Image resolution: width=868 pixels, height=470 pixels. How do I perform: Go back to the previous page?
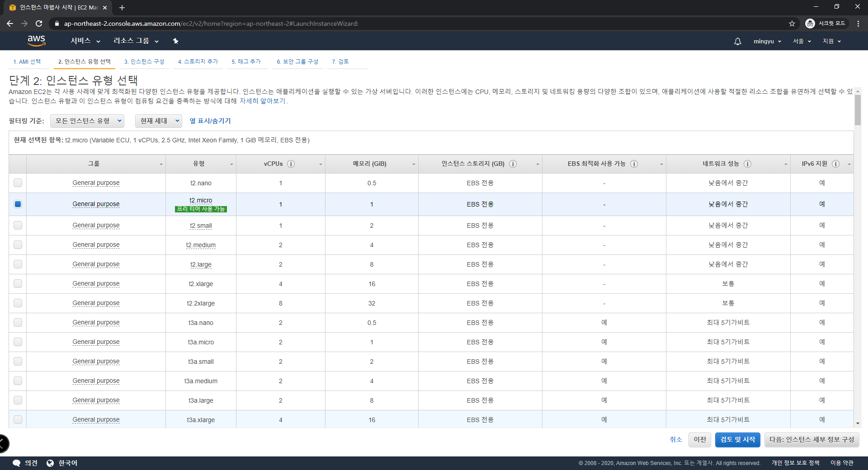10,23
